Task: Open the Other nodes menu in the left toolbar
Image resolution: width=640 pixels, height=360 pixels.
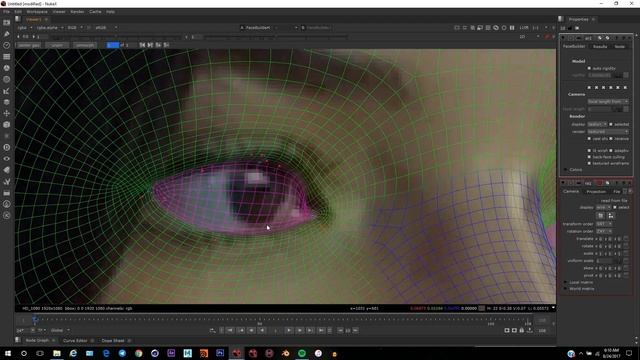Action: 7,193
